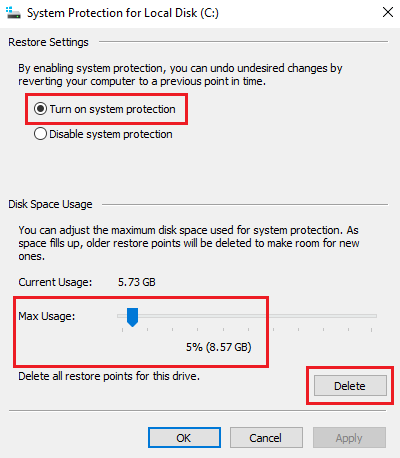Confirm settings with the OK button
Screen dimensions: 400x458
pyautogui.click(x=184, y=437)
